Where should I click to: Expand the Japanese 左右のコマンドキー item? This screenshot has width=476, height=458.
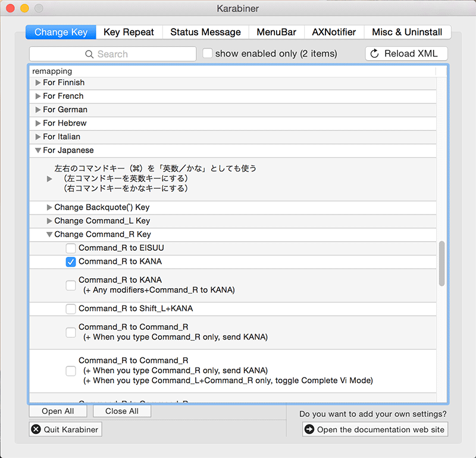coord(49,179)
